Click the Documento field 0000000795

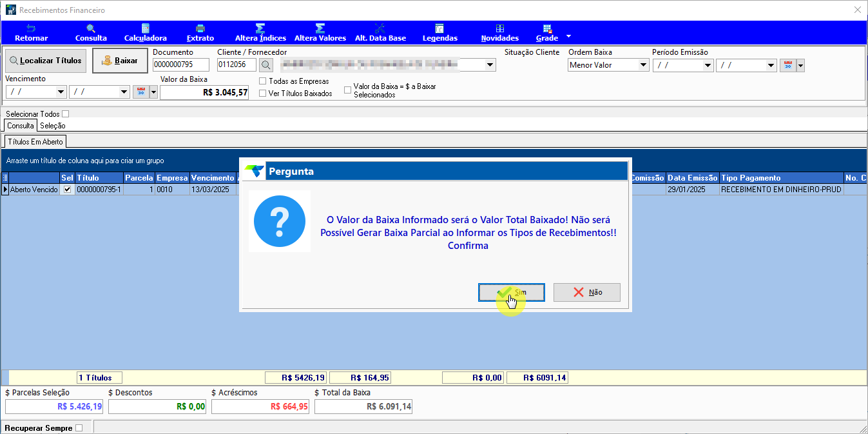181,64
